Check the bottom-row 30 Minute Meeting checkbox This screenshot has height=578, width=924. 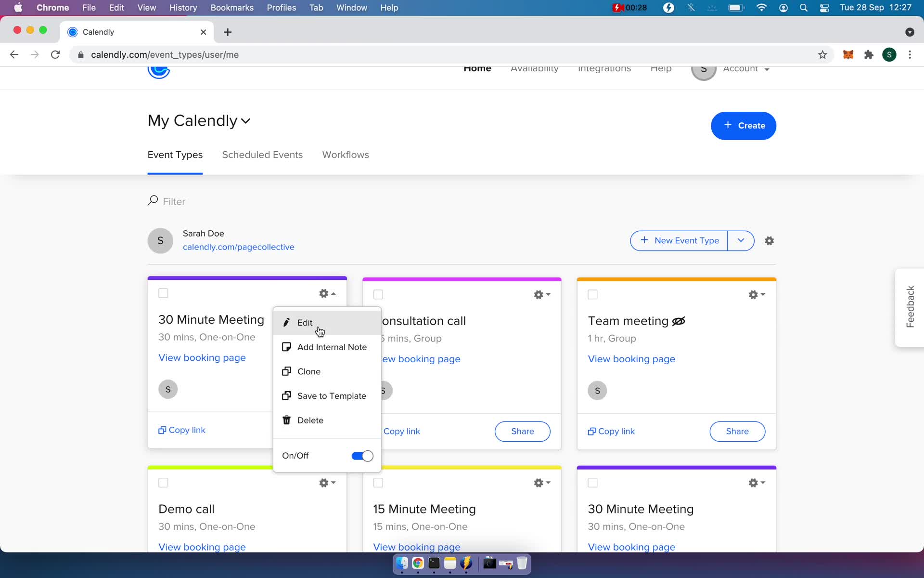point(592,483)
